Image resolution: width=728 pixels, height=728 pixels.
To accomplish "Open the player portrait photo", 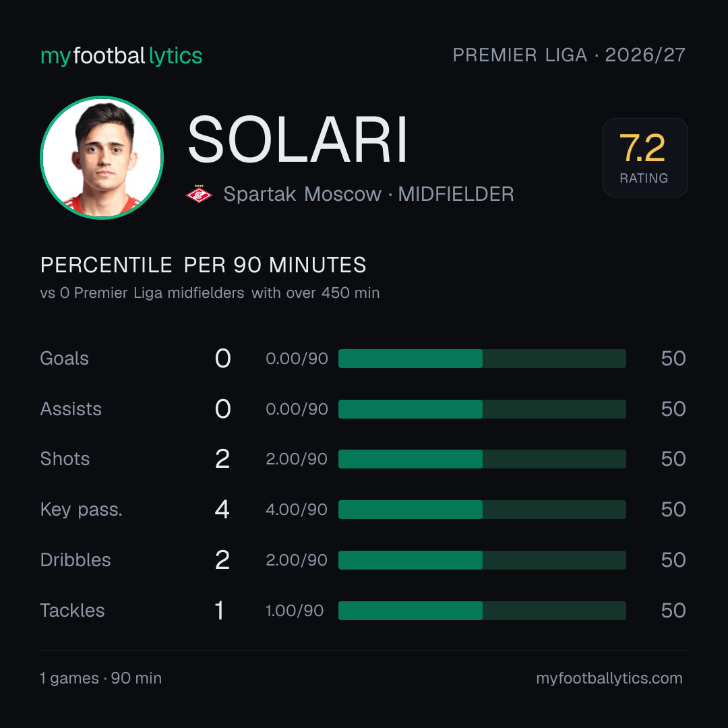I will coord(102,157).
